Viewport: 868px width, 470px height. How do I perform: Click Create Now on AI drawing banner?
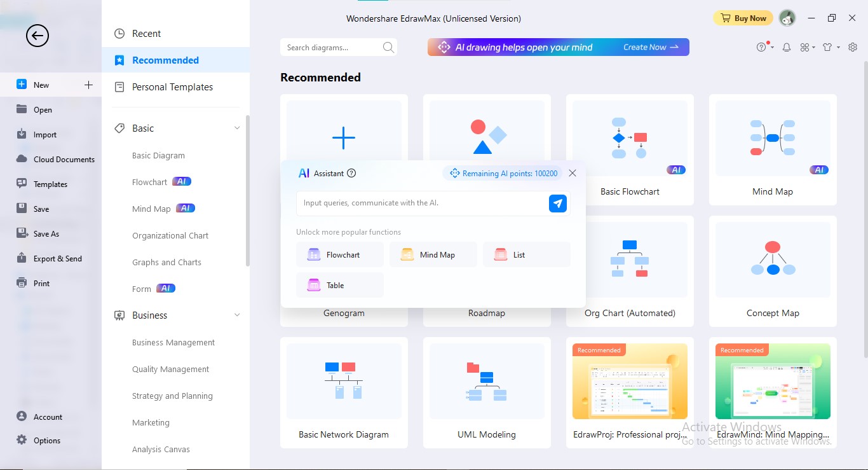[651, 47]
